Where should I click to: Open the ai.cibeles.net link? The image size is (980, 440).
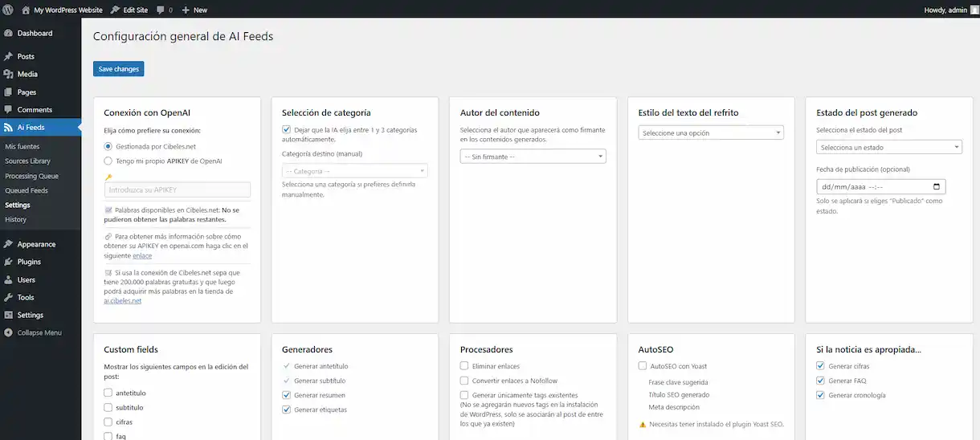click(122, 301)
